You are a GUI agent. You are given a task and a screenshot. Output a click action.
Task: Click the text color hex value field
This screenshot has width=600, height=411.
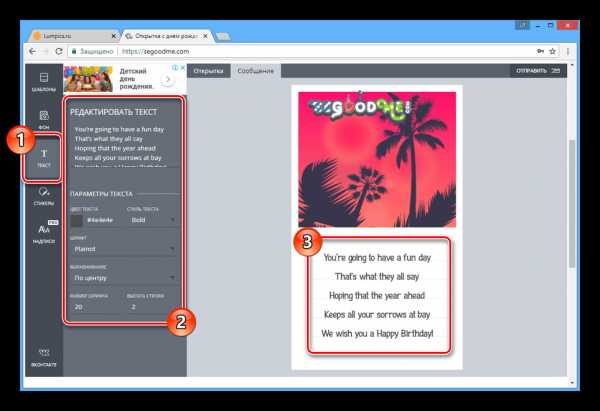pos(100,220)
